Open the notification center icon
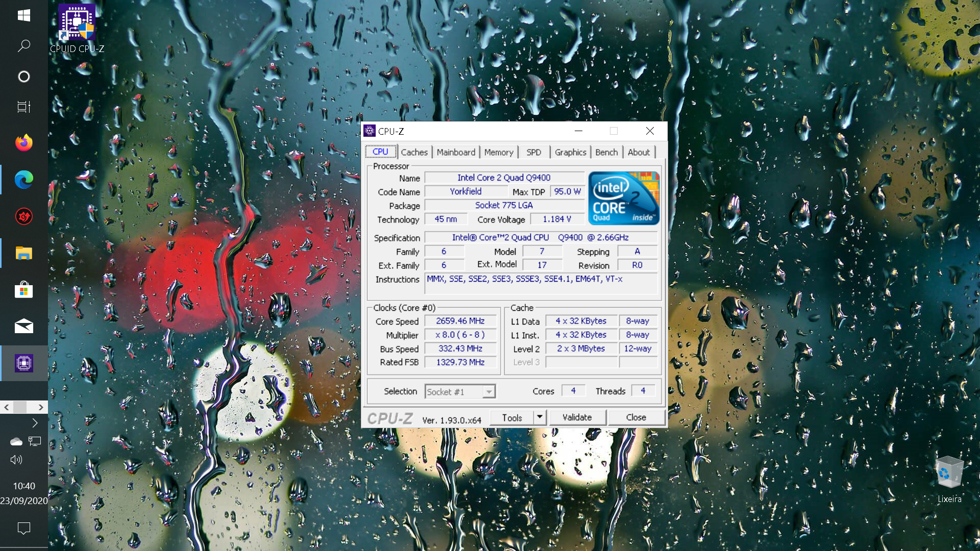 pos(23,528)
